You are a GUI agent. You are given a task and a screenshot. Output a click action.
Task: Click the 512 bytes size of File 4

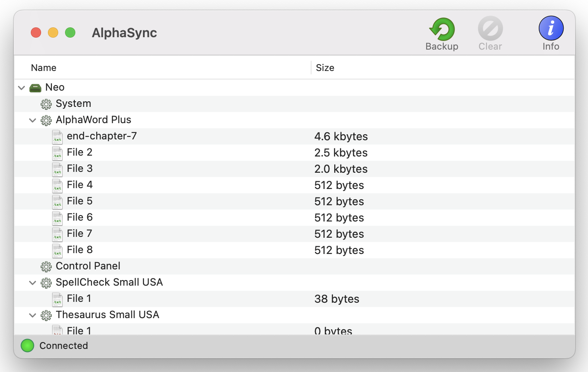coord(339,185)
